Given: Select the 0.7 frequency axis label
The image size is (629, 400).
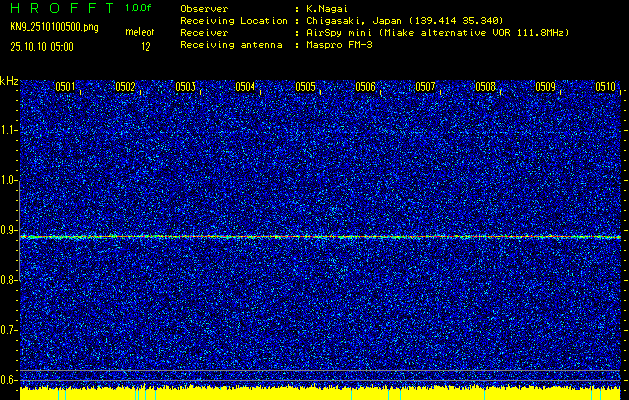Looking at the screenshot, I should tap(9, 329).
